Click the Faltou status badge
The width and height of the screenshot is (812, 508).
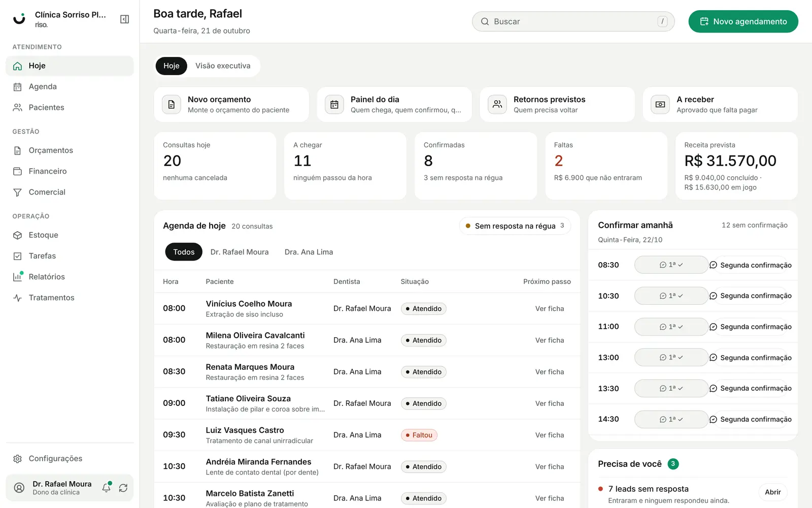tap(419, 435)
